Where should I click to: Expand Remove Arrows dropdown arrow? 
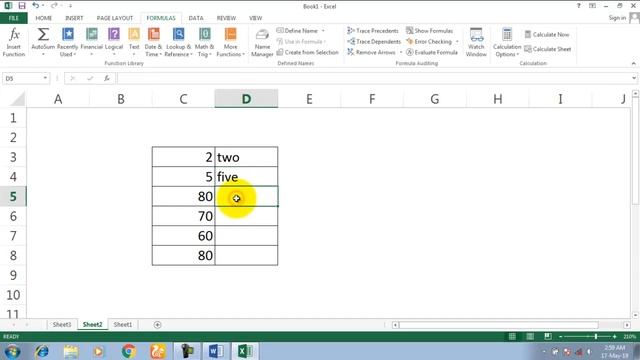point(401,52)
